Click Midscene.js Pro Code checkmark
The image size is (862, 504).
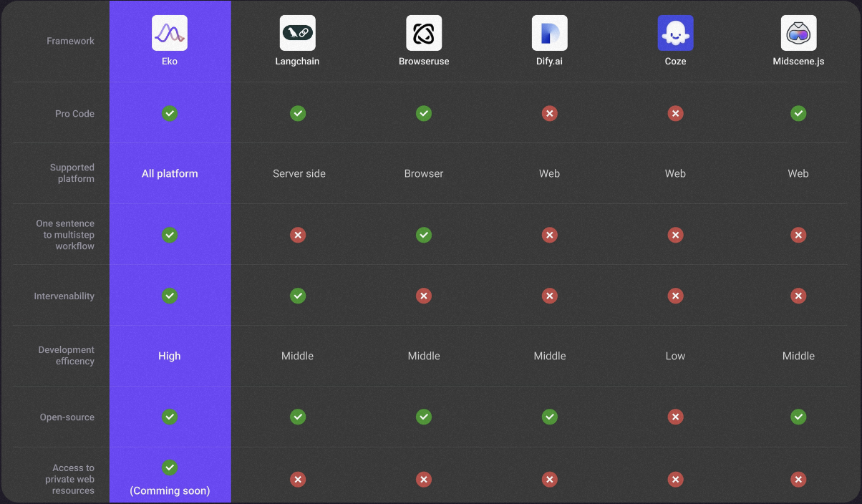click(799, 113)
